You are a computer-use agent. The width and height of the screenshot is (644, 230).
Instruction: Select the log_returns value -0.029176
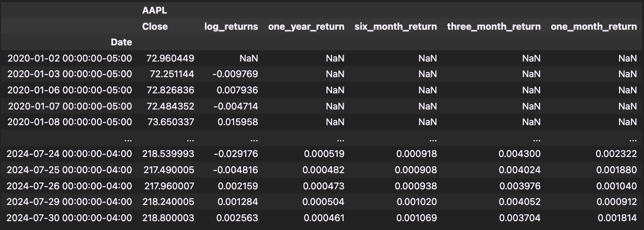point(235,154)
